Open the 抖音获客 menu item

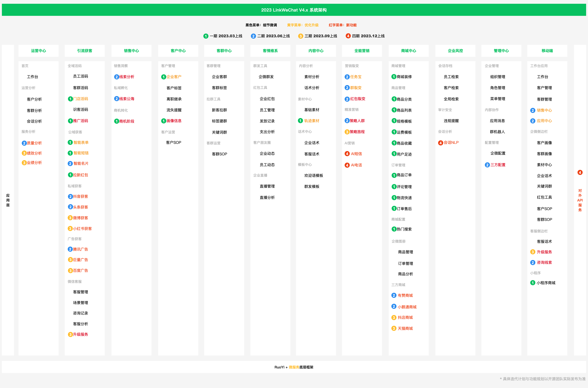[x=80, y=196]
